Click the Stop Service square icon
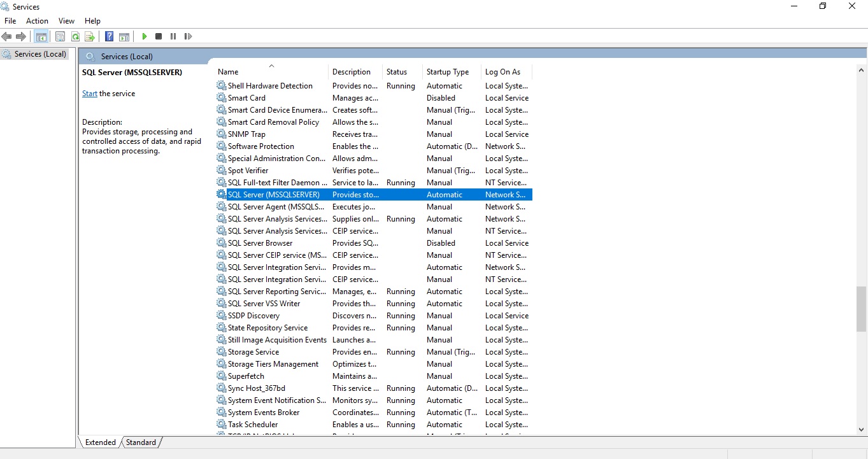 (159, 36)
